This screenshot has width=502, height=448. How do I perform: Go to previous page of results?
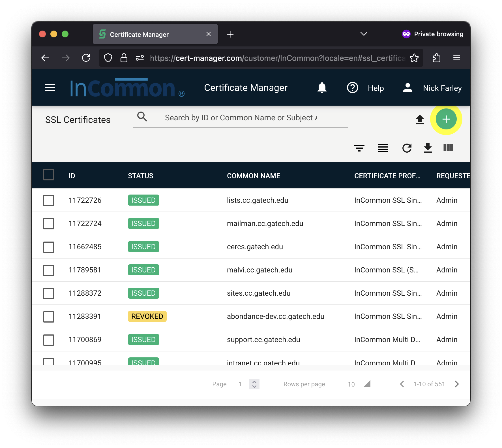402,384
